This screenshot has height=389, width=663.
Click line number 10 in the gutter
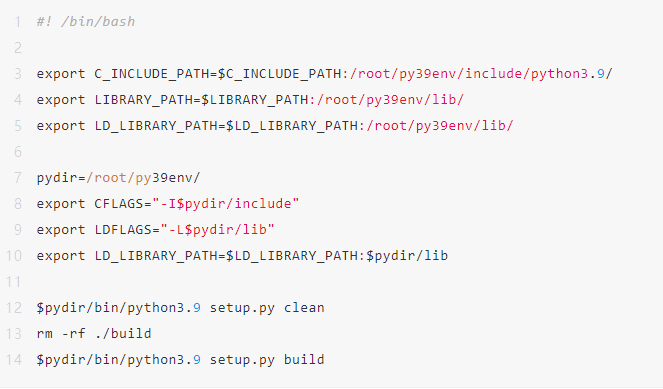[x=14, y=256]
